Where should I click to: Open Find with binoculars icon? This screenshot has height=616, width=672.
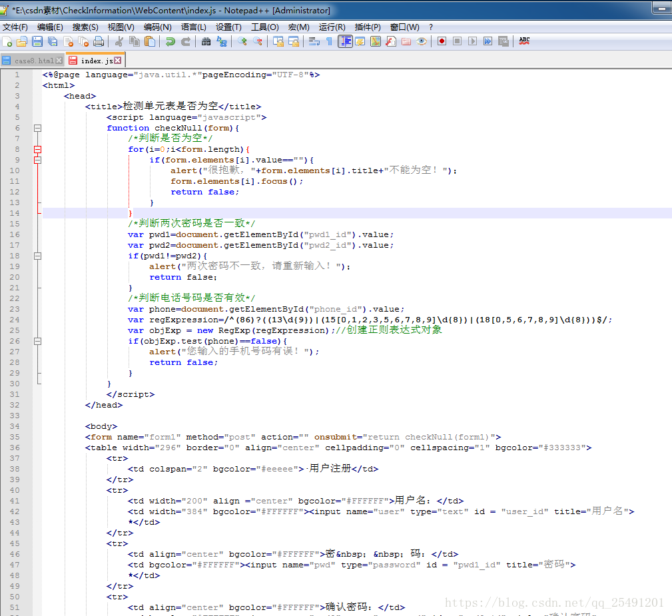[x=206, y=41]
